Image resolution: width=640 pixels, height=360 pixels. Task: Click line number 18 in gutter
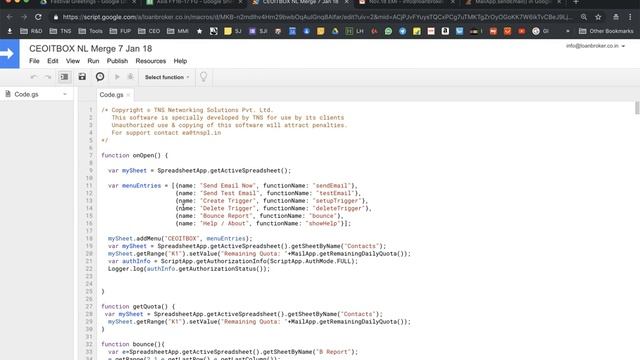tap(89, 239)
